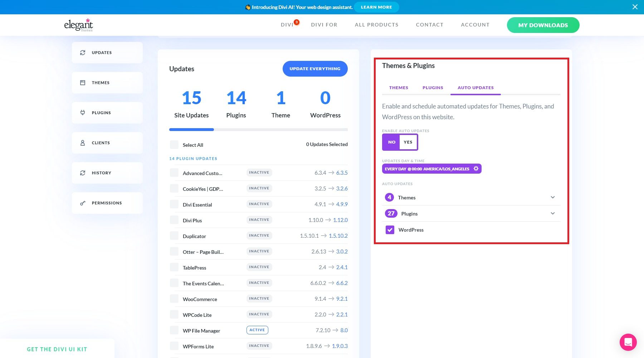The image size is (644, 358).
Task: Open the AUTO UPDATES tab
Action: pyautogui.click(x=475, y=87)
